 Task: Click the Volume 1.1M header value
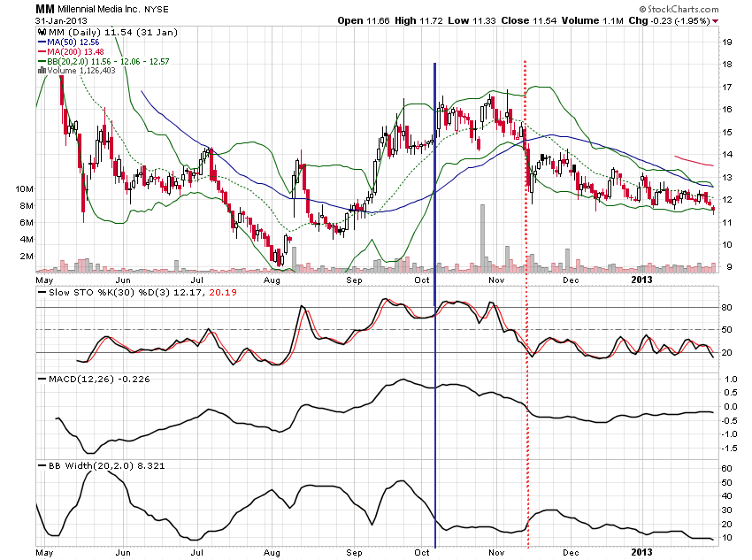(x=593, y=20)
